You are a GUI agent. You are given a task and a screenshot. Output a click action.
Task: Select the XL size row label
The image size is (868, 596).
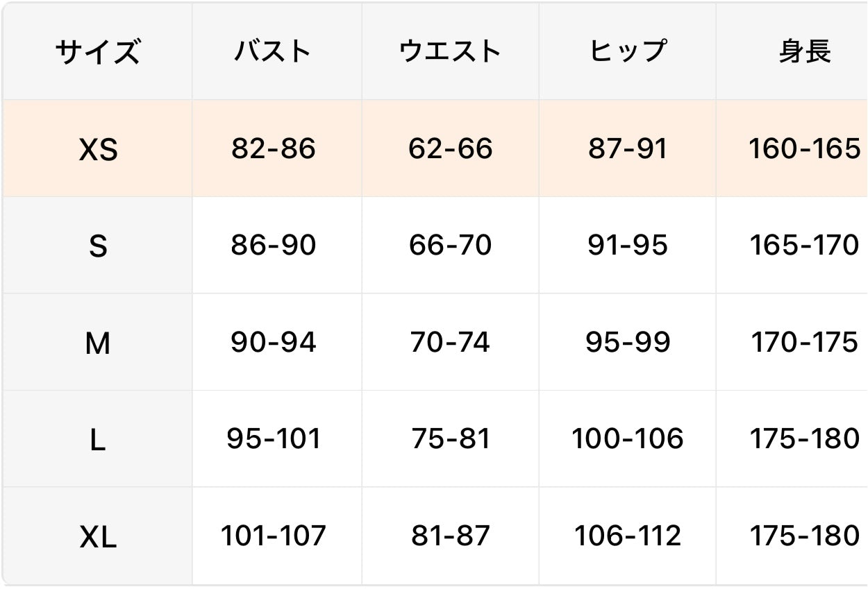pos(98,536)
